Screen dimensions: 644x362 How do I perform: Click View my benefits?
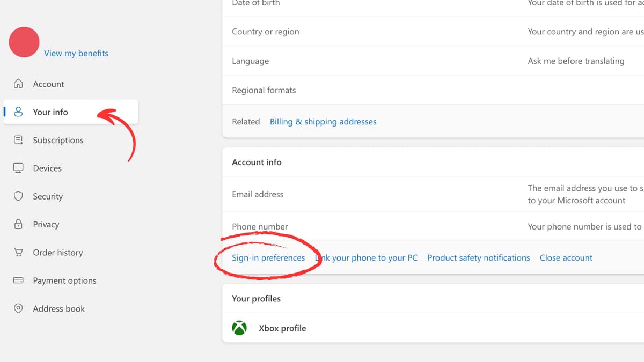[x=76, y=53]
